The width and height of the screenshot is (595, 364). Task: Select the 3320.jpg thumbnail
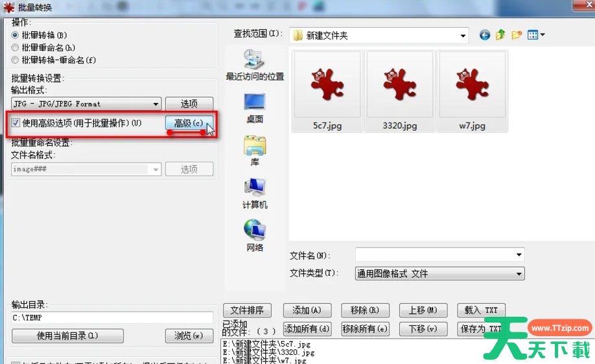point(400,91)
